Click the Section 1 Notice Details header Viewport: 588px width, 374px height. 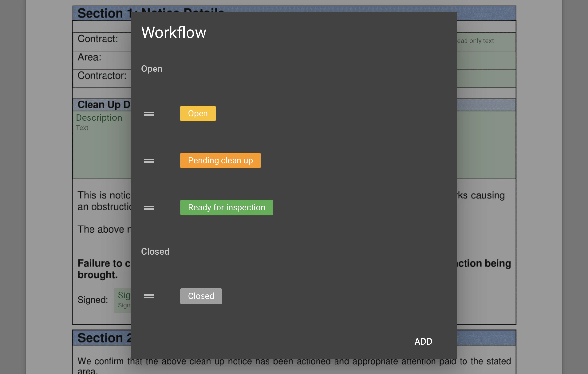101,13
